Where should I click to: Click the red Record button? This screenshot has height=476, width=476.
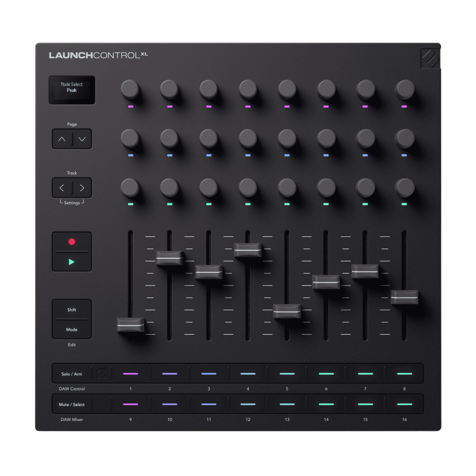tap(72, 242)
